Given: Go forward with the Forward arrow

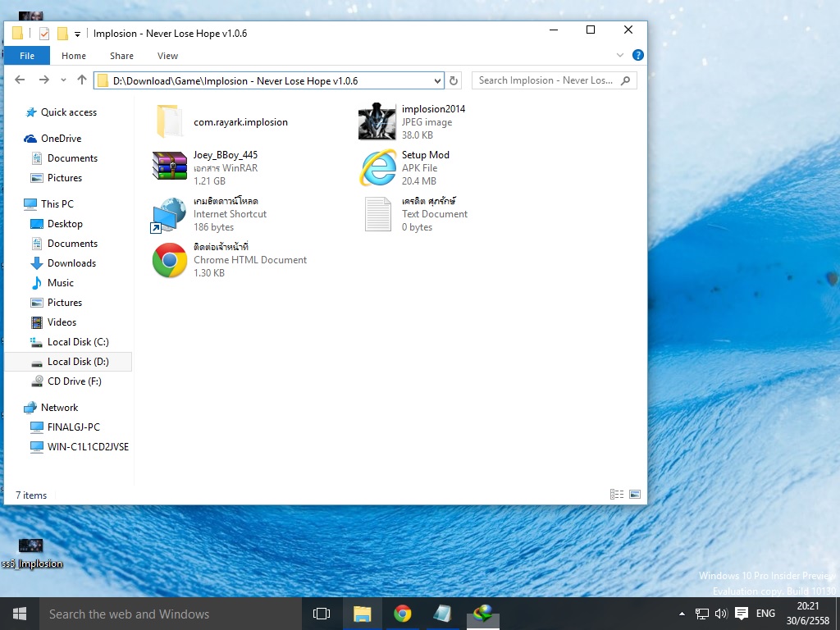Looking at the screenshot, I should pos(44,80).
